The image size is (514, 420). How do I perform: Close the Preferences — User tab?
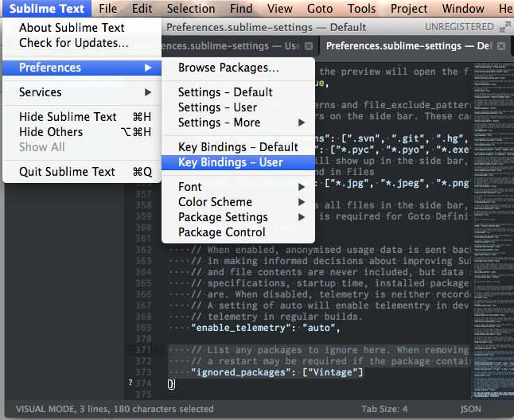point(309,46)
